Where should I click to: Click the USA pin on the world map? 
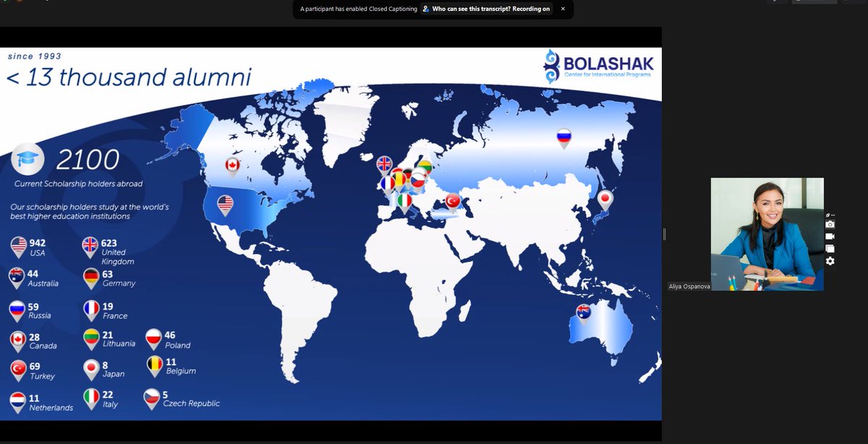[x=226, y=205]
